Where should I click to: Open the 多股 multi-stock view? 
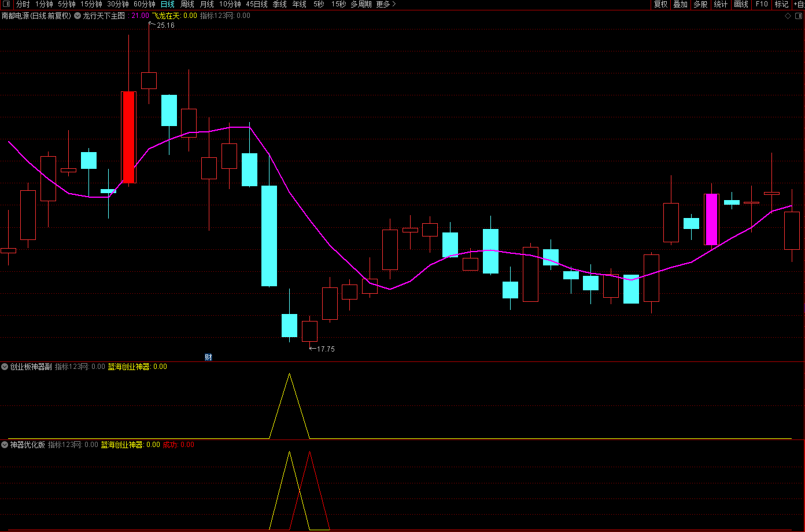tap(701, 4)
